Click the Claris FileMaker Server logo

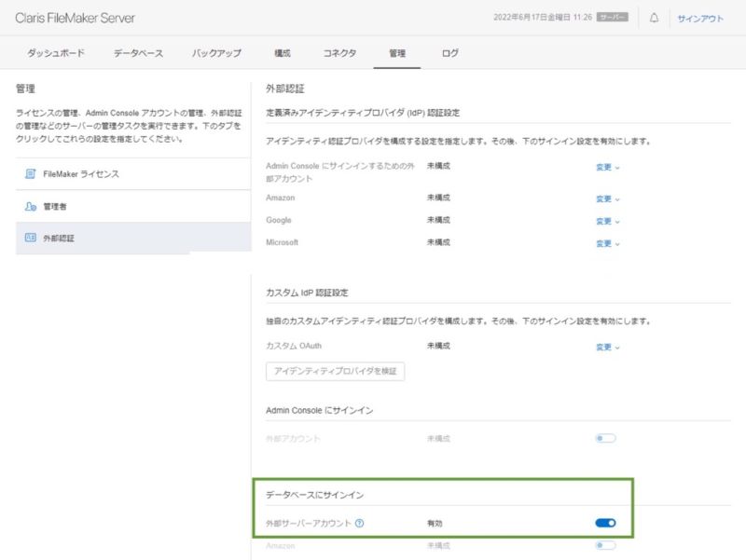76,18
